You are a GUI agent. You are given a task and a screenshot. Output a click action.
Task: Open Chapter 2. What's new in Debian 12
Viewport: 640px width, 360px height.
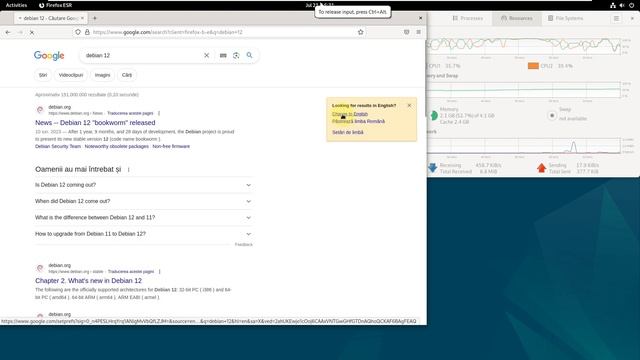click(88, 281)
